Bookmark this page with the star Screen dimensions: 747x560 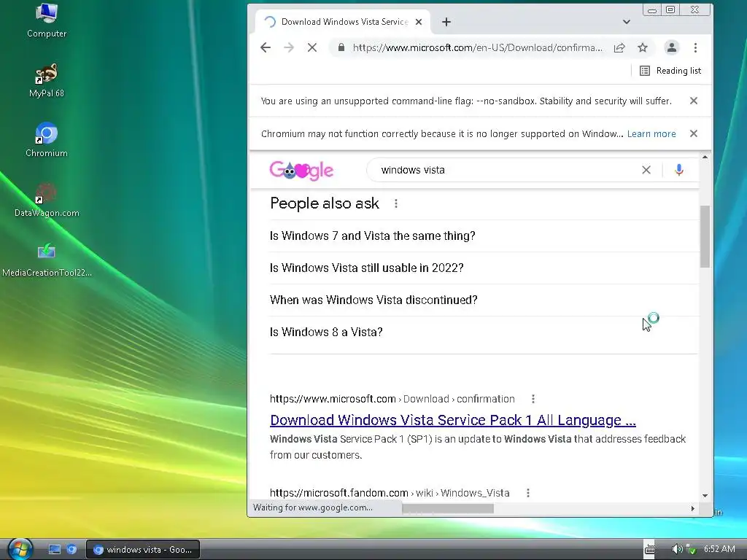point(643,47)
